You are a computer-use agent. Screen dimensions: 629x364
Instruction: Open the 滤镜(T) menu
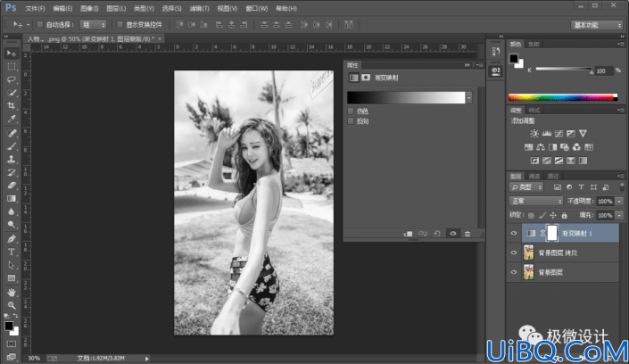(199, 8)
